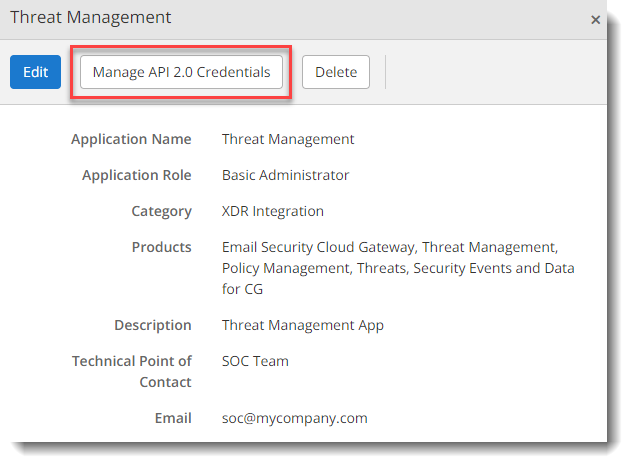The image size is (632, 467).
Task: Click the blue Edit button
Action: (x=35, y=72)
